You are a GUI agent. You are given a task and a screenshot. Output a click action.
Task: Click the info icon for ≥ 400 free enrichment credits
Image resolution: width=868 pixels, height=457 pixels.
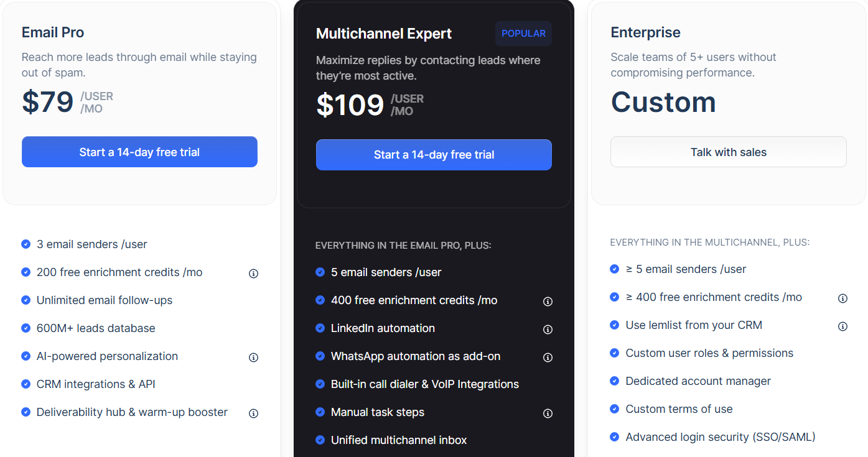[x=842, y=298]
